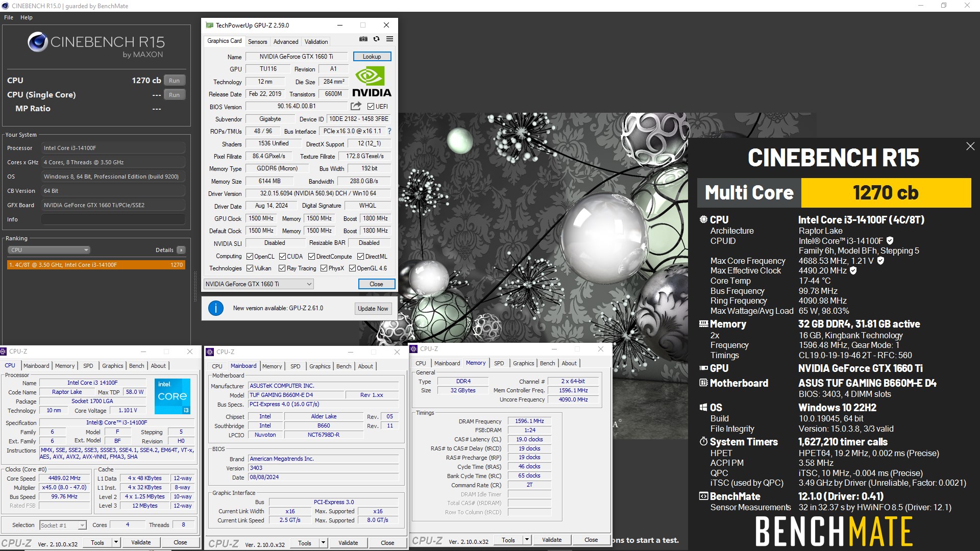Click the Lookup button in GPU-Z
This screenshot has height=551, width=980.
click(372, 57)
